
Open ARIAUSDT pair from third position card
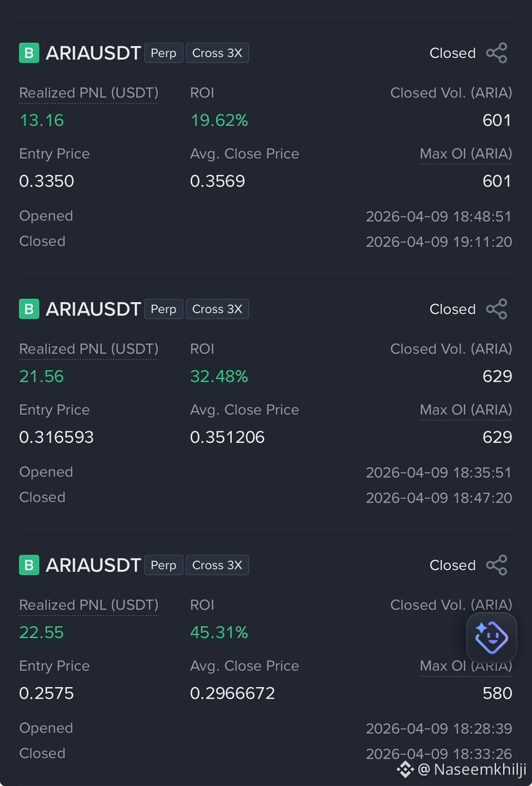(x=93, y=565)
